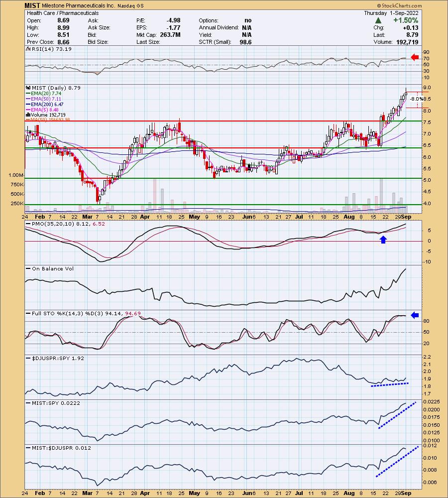Click the Last price 8.79 in header

(x=413, y=35)
